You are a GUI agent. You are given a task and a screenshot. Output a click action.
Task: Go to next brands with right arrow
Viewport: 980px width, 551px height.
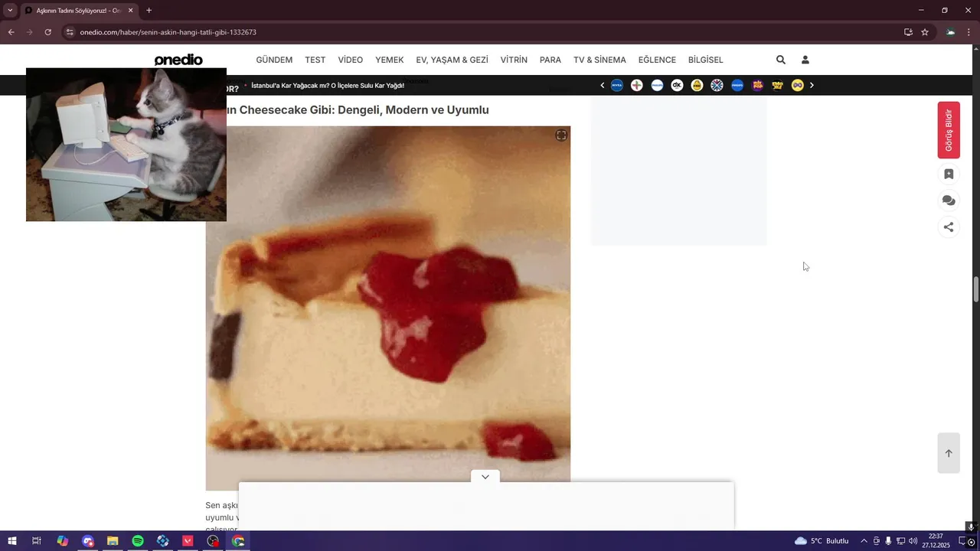click(812, 85)
